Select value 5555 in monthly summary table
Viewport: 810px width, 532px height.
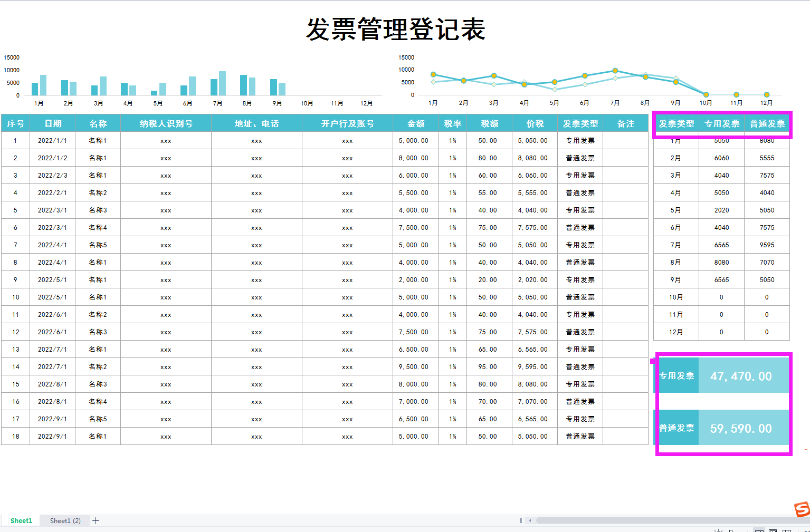coord(767,158)
